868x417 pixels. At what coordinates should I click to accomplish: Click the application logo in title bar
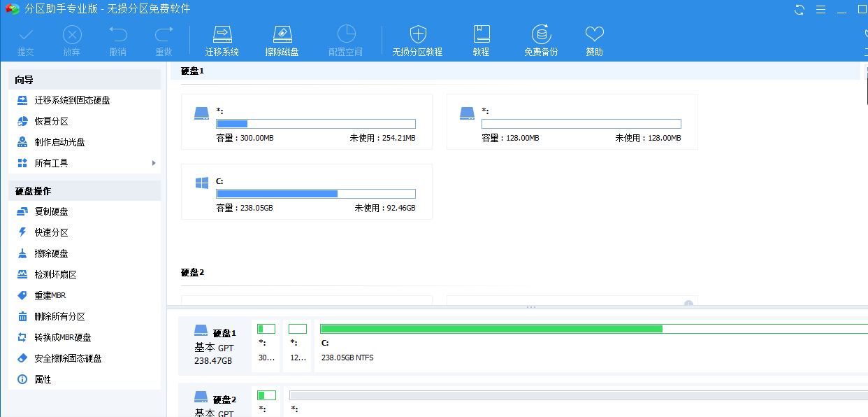pyautogui.click(x=13, y=9)
